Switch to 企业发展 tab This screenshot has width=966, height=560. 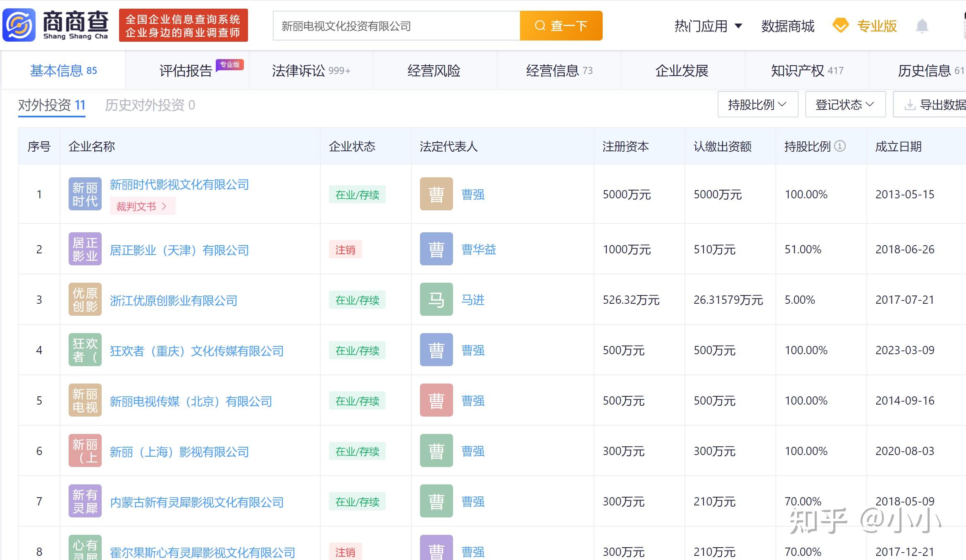682,71
